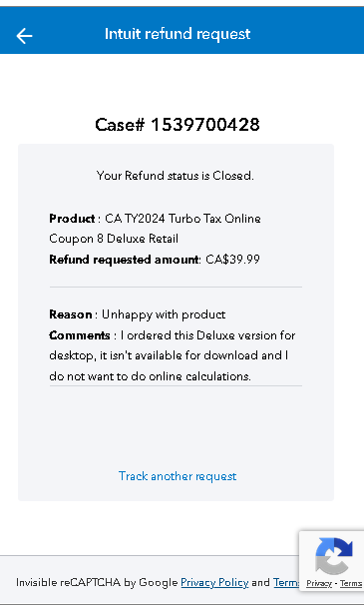Screen dimensions: 364x605
Task: Click Invisible reCAPTCHA by Google text
Action: point(97,582)
